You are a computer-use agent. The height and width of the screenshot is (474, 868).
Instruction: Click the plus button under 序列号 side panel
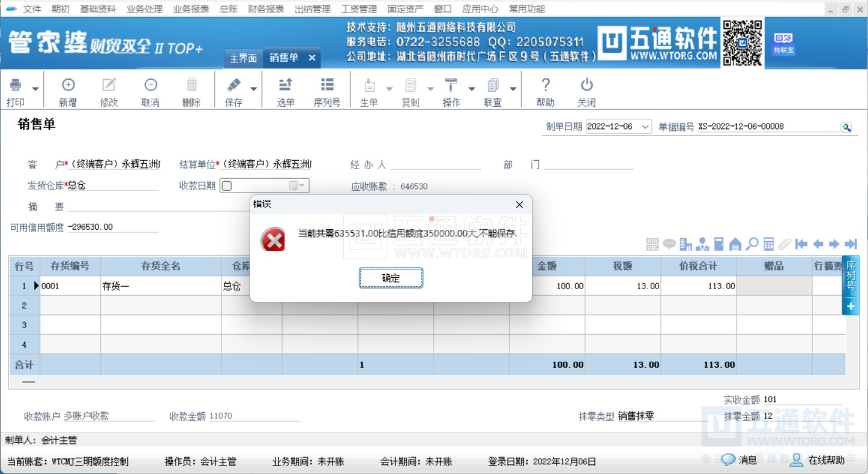850,306
